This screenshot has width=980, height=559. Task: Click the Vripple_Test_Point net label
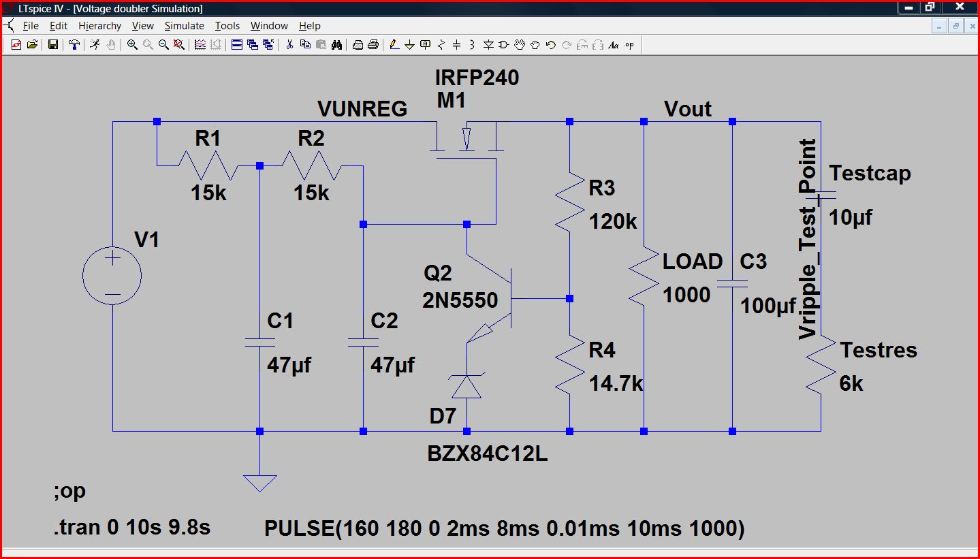coord(807,239)
